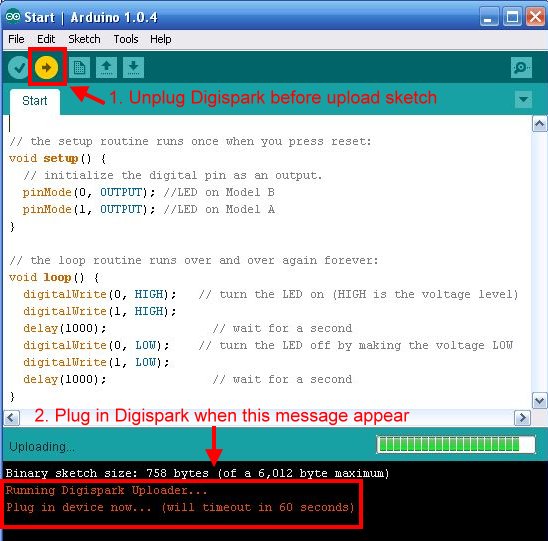The height and width of the screenshot is (541, 548).
Task: Maximize the Arduino window
Action: tap(512, 17)
